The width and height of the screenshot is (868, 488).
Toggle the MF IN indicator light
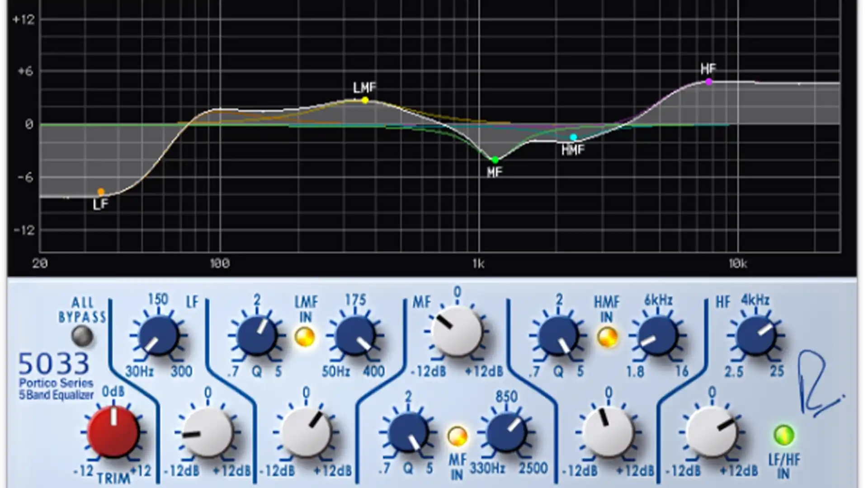click(x=457, y=436)
